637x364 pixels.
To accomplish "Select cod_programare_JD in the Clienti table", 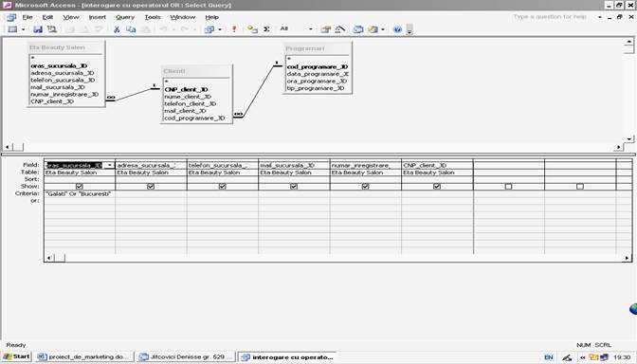I will pyautogui.click(x=194, y=118).
